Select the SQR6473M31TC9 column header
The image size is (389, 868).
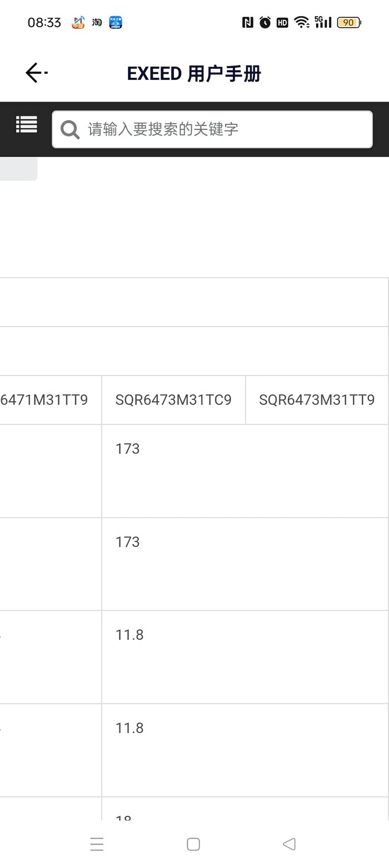click(173, 400)
